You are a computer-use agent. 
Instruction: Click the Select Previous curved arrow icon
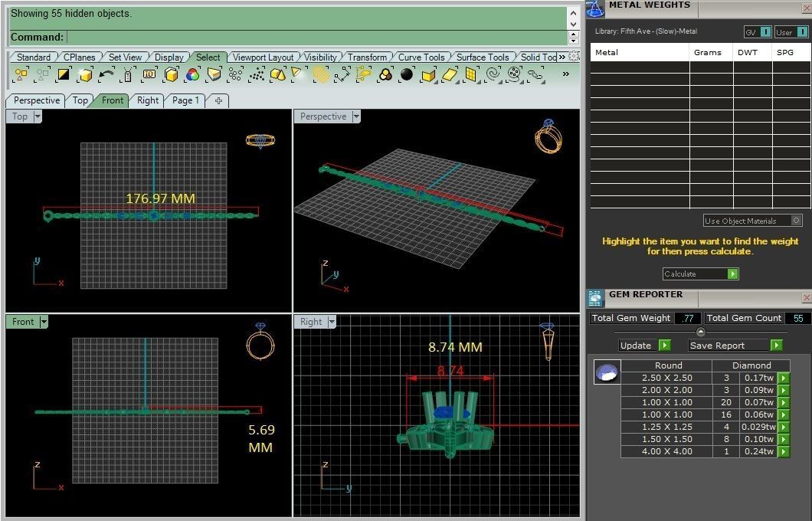106,75
